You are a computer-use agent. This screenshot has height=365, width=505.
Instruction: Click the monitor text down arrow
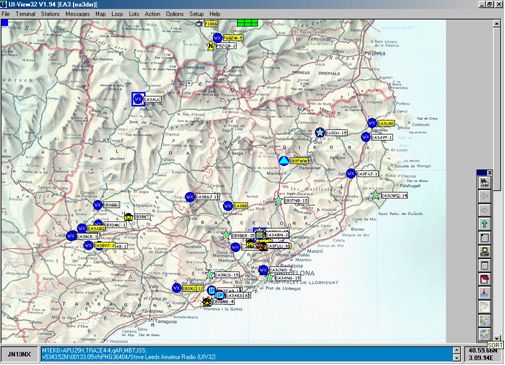(x=456, y=358)
